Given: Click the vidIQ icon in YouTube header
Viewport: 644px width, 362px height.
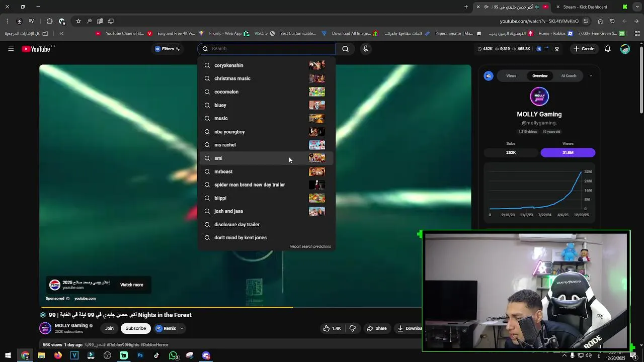Looking at the screenshot, I should click(539, 49).
